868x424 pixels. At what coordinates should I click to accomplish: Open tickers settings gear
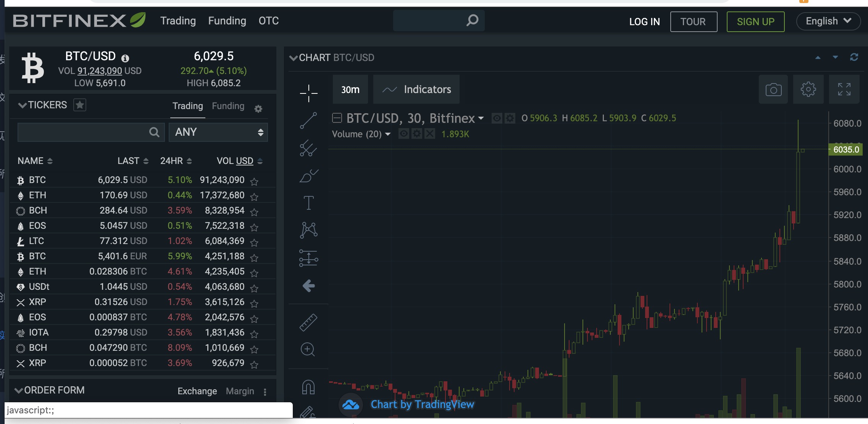(x=258, y=109)
